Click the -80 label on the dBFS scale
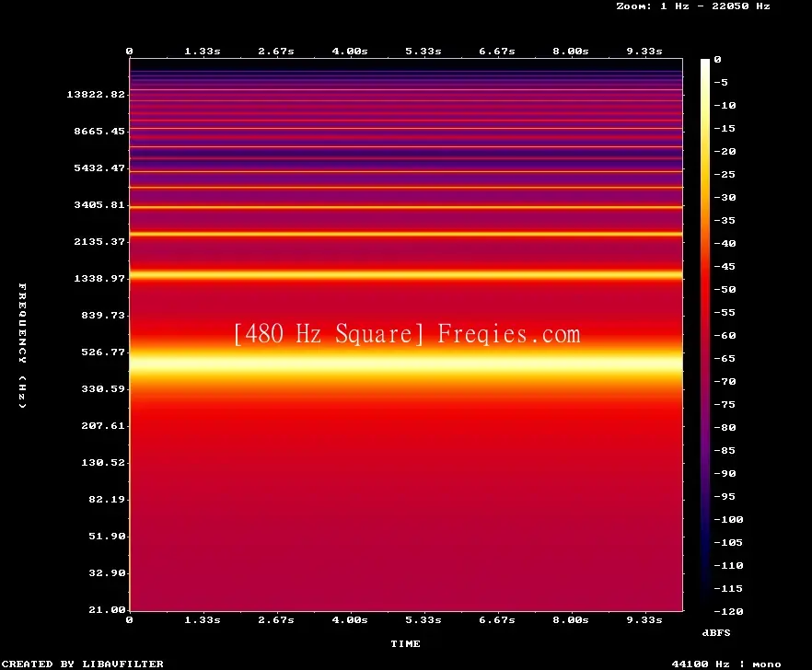This screenshot has width=812, height=670. [x=725, y=428]
